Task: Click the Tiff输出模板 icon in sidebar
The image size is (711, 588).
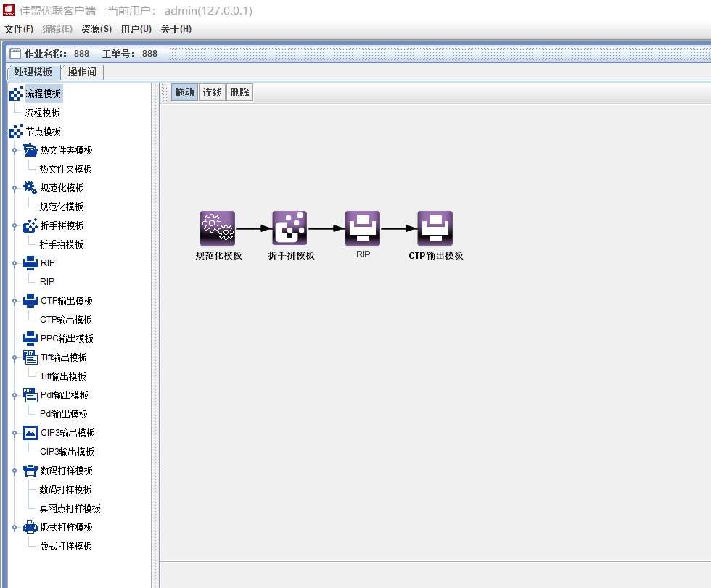Action: tap(30, 357)
